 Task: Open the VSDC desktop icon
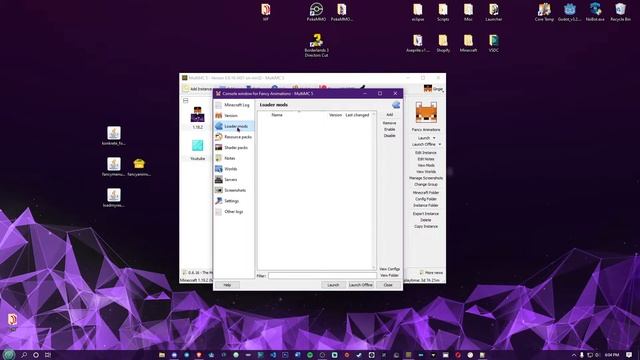pos(493,43)
